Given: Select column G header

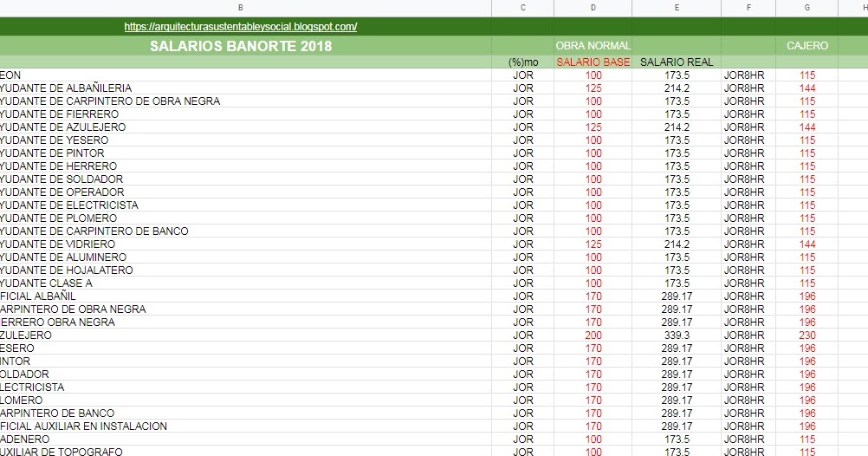Looking at the screenshot, I should click(806, 8).
